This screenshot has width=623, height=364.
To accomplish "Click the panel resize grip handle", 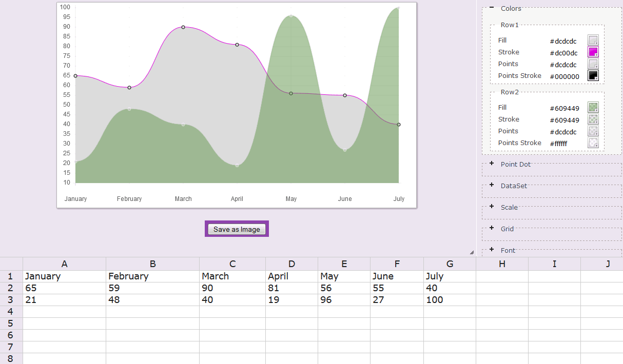I will coord(472,252).
